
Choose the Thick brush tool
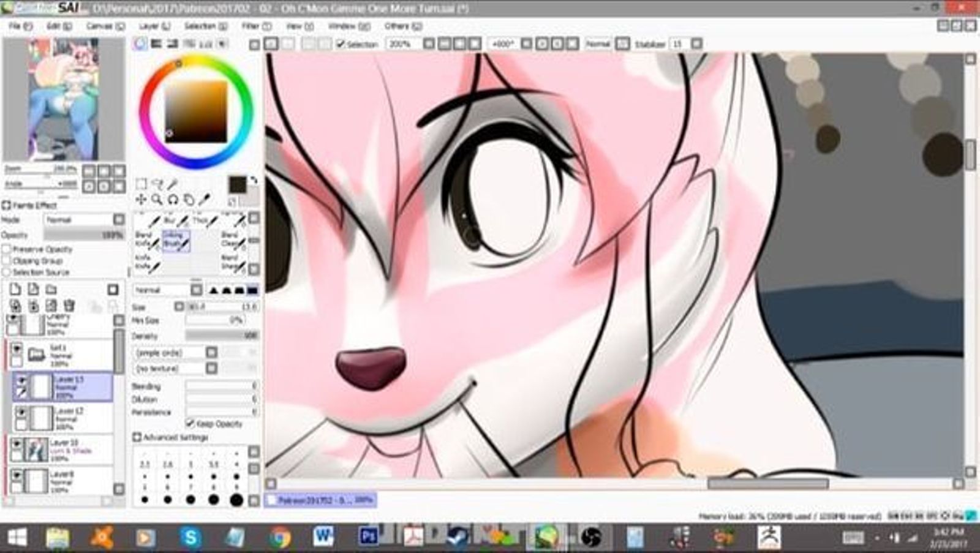(206, 220)
